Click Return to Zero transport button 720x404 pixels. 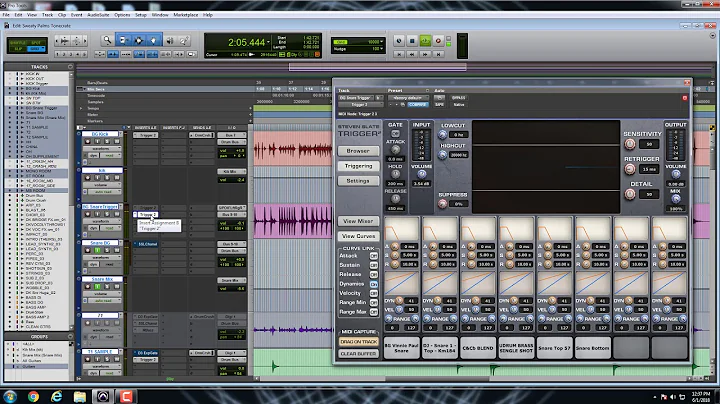coord(399,54)
